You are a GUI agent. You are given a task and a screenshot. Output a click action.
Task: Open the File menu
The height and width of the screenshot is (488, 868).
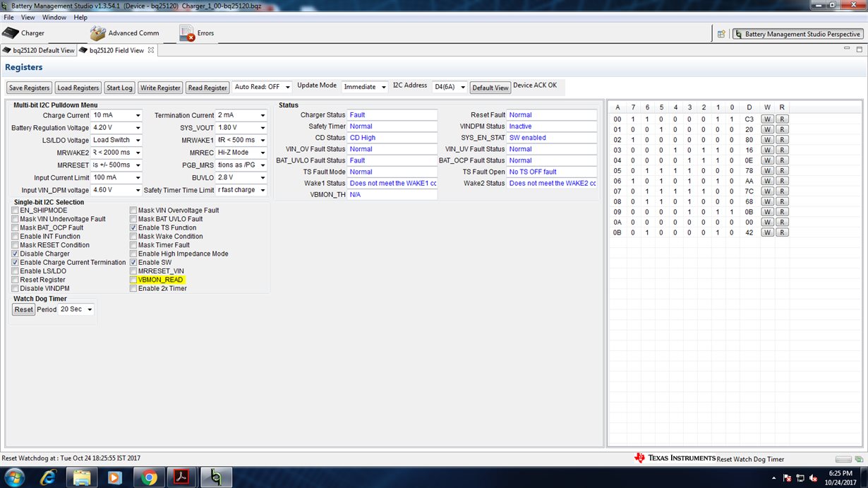coord(9,17)
